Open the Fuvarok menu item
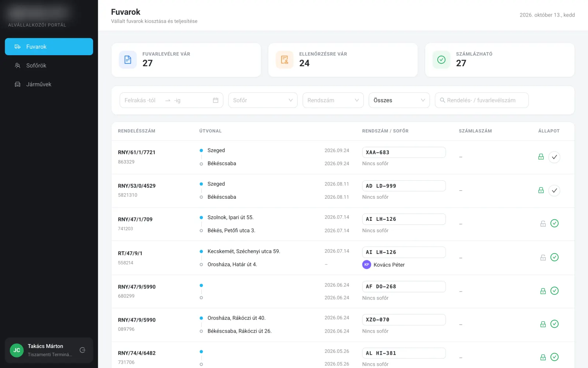This screenshot has height=368, width=588. click(x=49, y=47)
